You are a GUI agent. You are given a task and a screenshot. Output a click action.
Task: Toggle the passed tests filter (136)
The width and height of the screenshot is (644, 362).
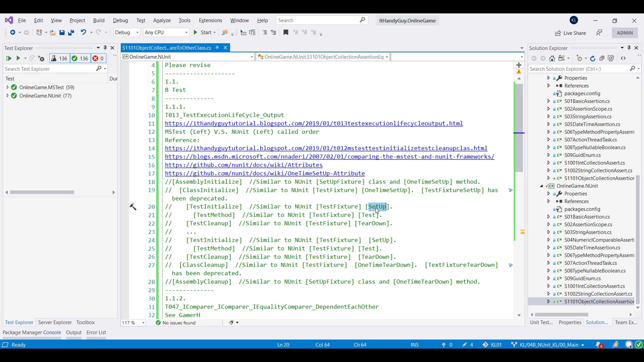(x=80, y=58)
